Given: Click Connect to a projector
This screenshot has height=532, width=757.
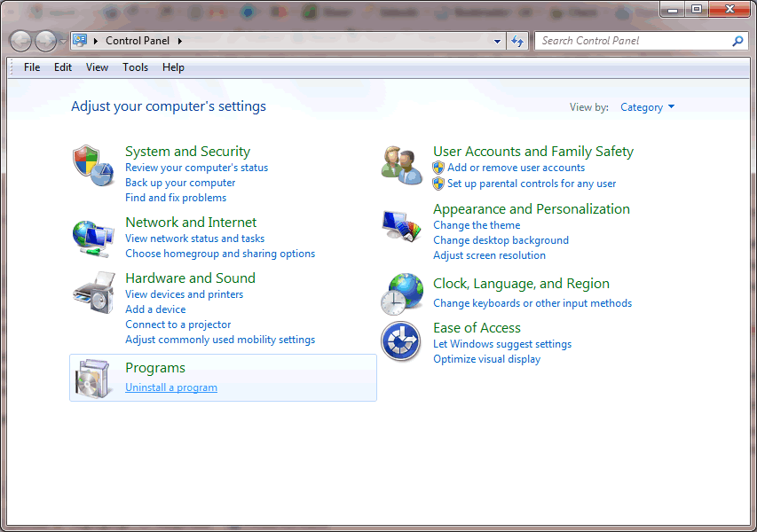Looking at the screenshot, I should tap(178, 325).
